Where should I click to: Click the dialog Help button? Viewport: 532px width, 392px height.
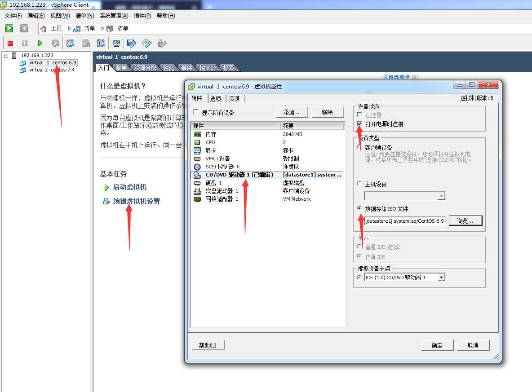pos(207,345)
